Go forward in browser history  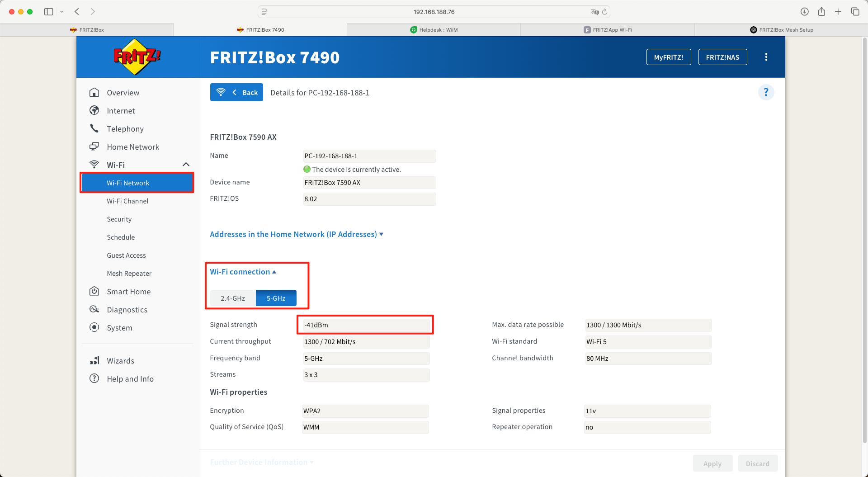pos(93,12)
